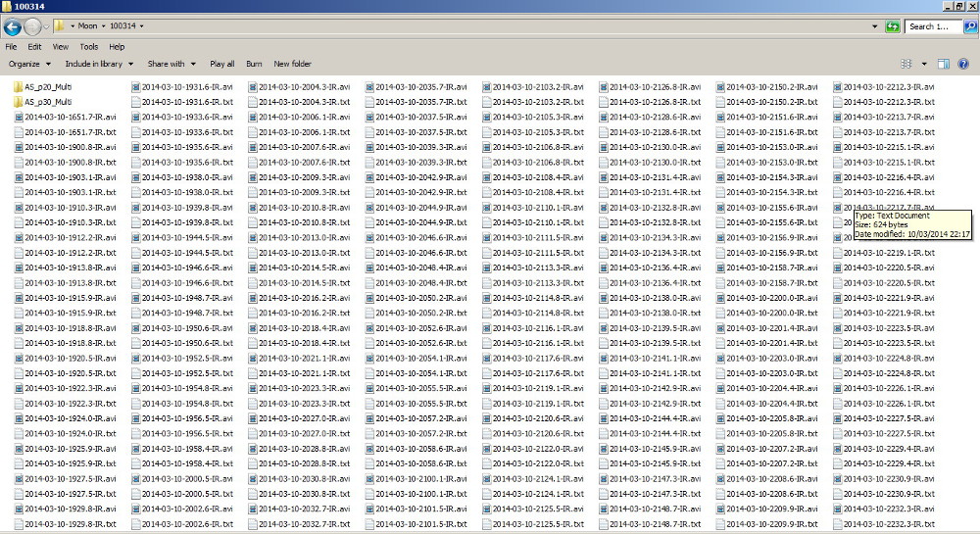Click the Forward navigation arrow
Viewport: 980px width, 534px height.
[x=33, y=26]
